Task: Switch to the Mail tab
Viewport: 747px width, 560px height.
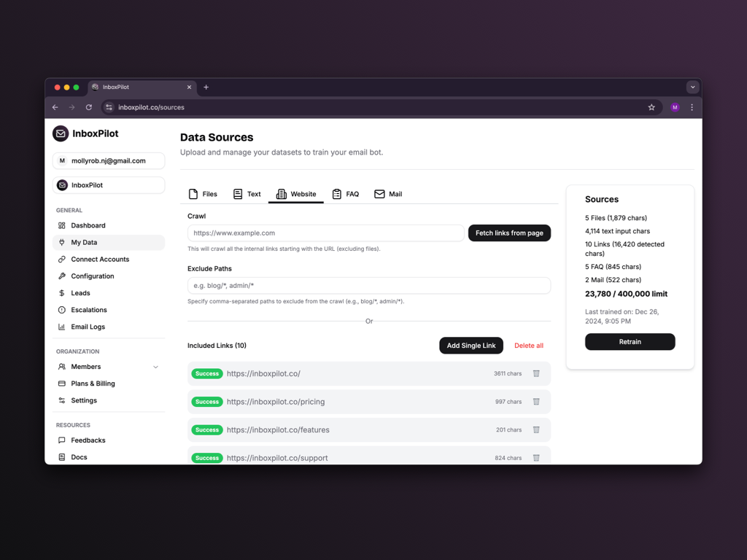Action: point(388,194)
